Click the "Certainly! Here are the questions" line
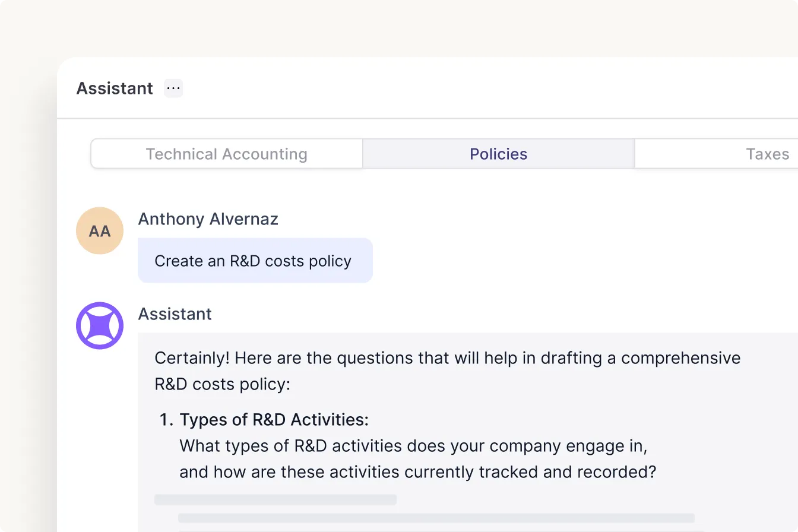 click(x=447, y=358)
